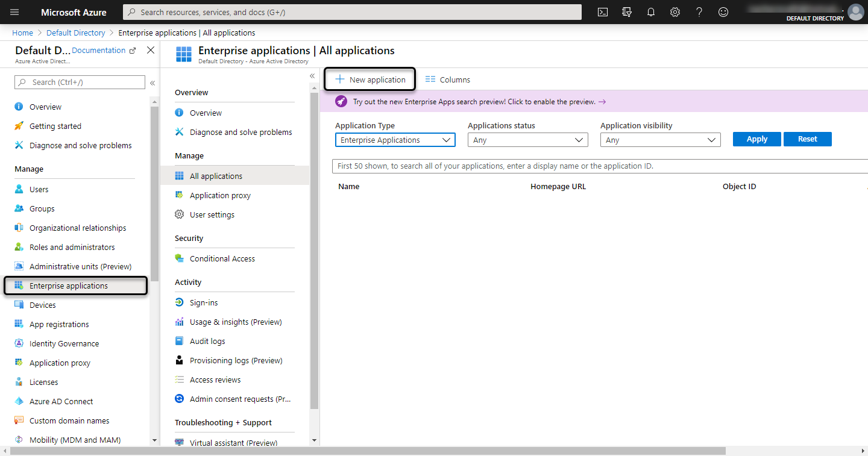The image size is (868, 456).
Task: Expand the Application Type dropdown
Action: coord(395,140)
